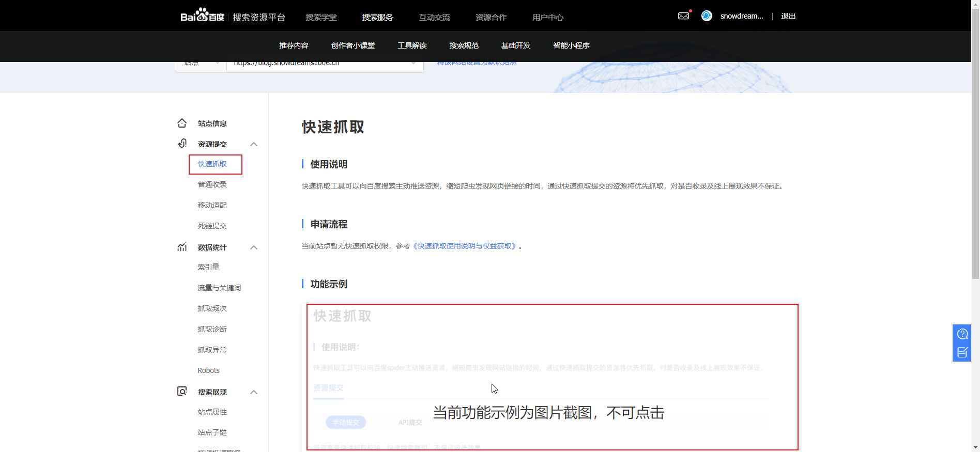The height and width of the screenshot is (452, 980).
Task: Click the 搜索展现 search icon in sidebar
Action: point(182,392)
